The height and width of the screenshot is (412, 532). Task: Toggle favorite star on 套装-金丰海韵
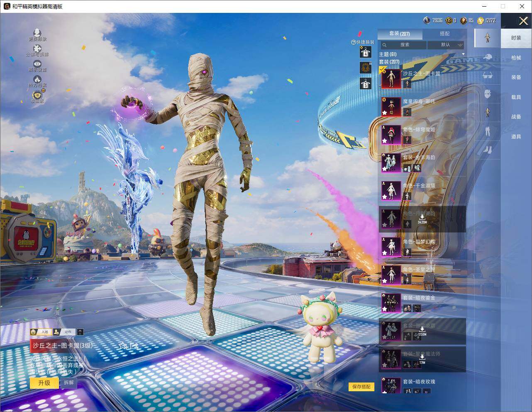point(385,169)
